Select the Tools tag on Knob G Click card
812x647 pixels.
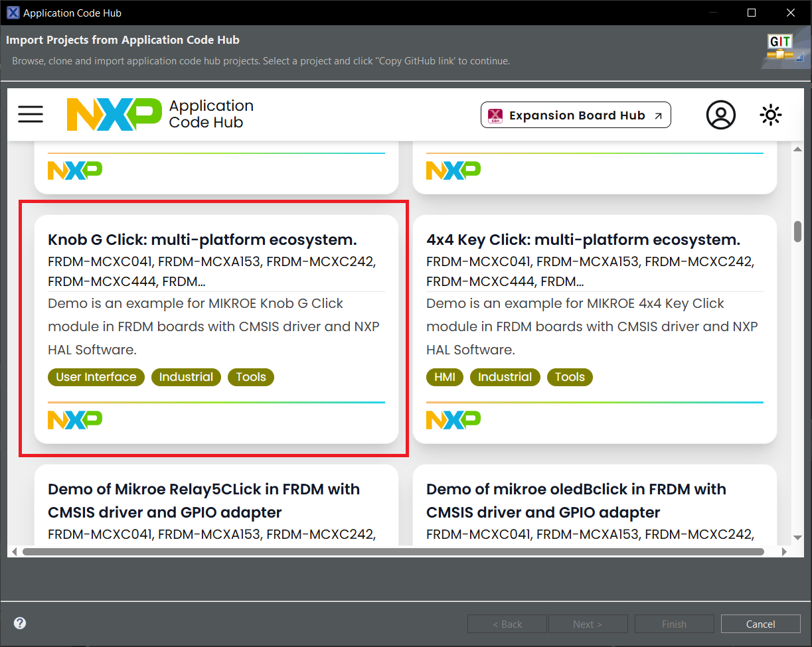point(251,377)
